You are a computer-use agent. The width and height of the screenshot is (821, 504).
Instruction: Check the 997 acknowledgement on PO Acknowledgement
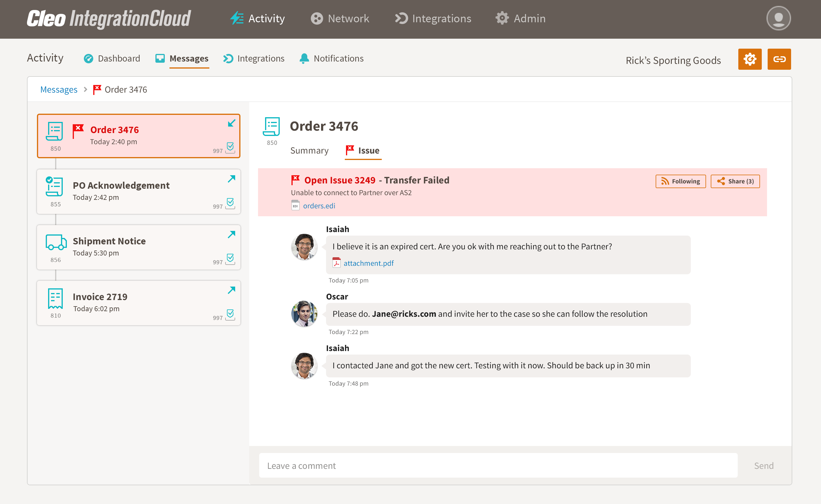[x=230, y=203]
